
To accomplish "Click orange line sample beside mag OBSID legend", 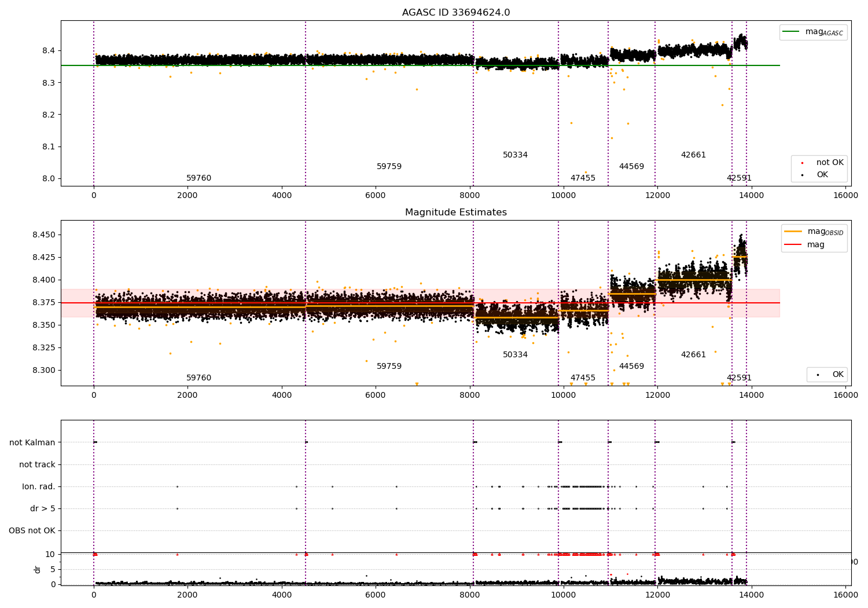I will (x=793, y=232).
